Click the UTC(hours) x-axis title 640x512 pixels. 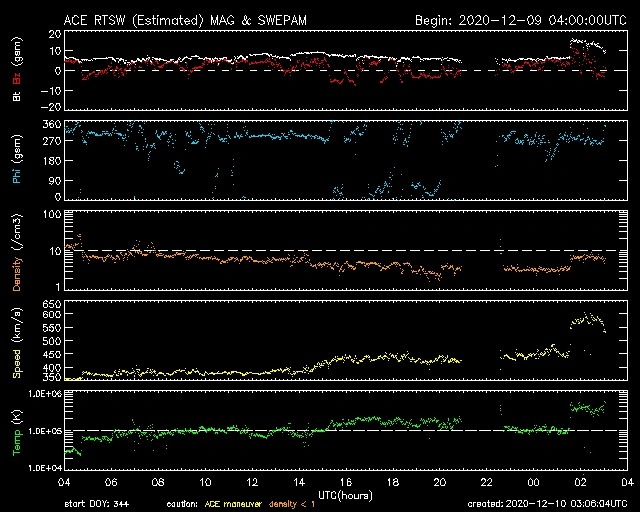(x=346, y=494)
